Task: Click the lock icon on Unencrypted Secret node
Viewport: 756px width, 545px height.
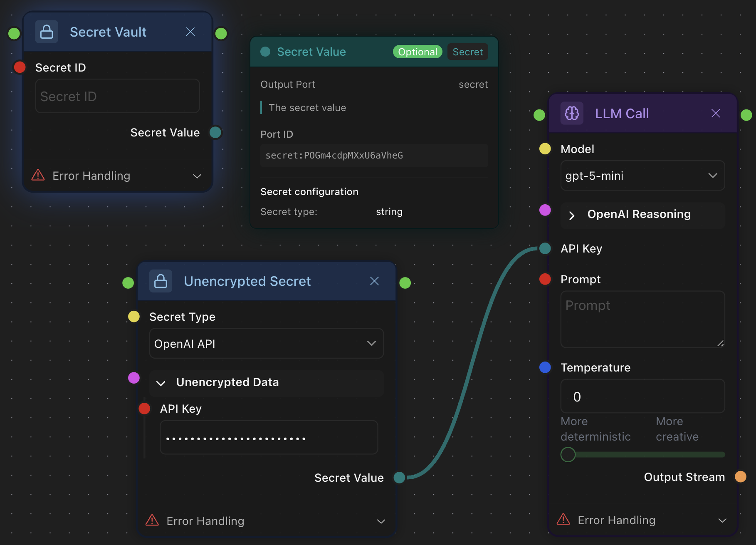Action: 161,281
